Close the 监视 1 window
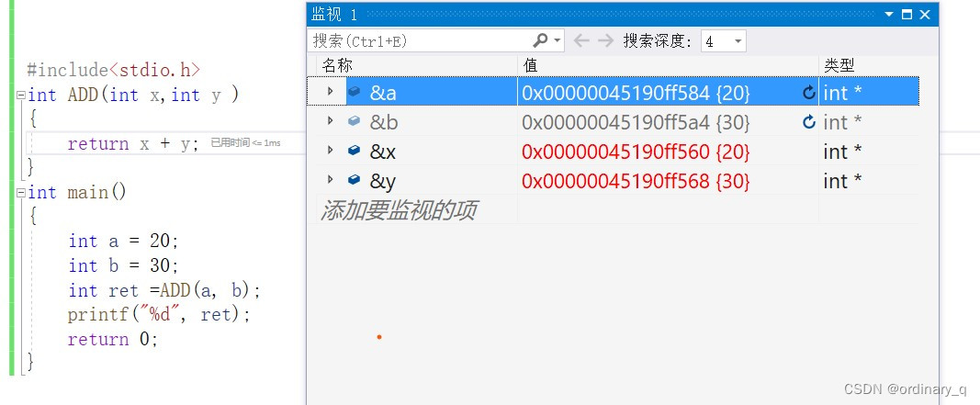The height and width of the screenshot is (405, 980). pyautogui.click(x=926, y=15)
